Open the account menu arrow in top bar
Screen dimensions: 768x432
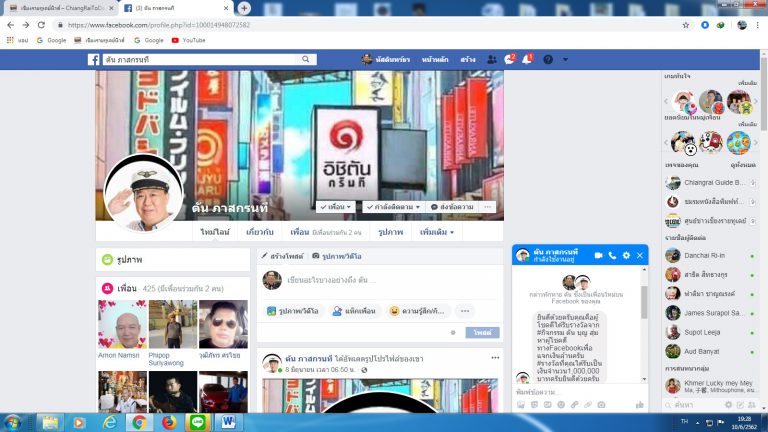[x=567, y=60]
